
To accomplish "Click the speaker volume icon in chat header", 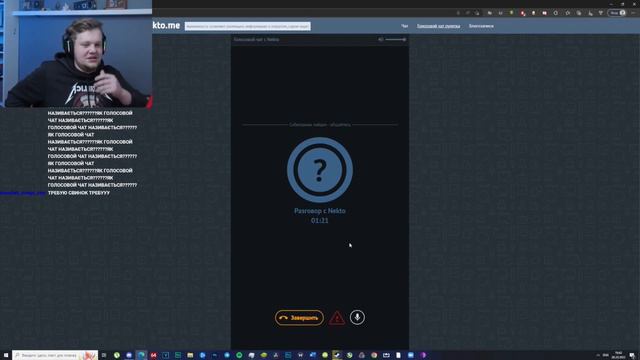I will coord(380,40).
